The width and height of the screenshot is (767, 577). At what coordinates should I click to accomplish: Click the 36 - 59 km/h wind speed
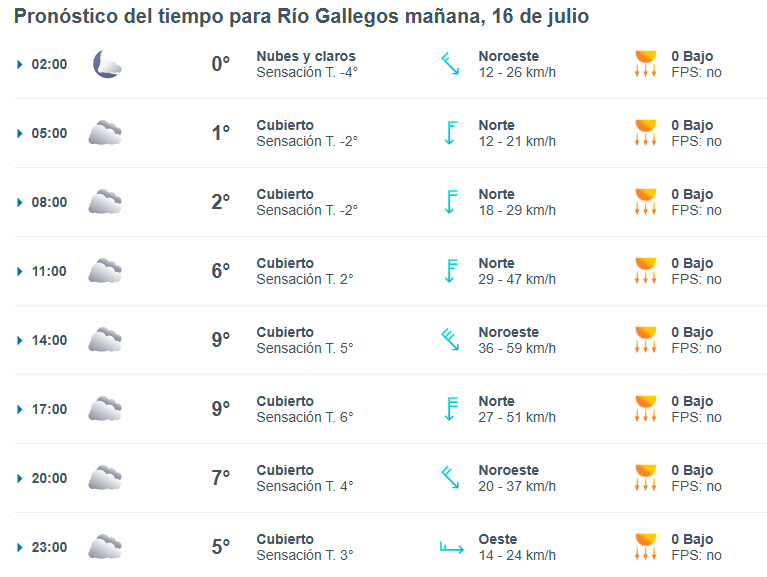pyautogui.click(x=517, y=348)
